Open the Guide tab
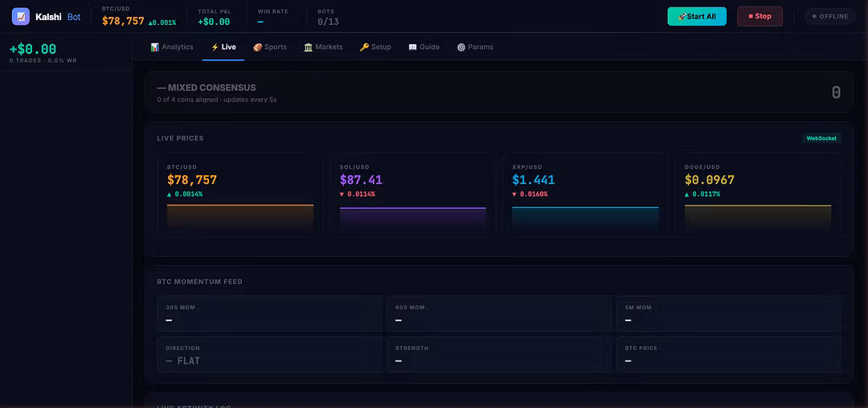 click(x=424, y=47)
